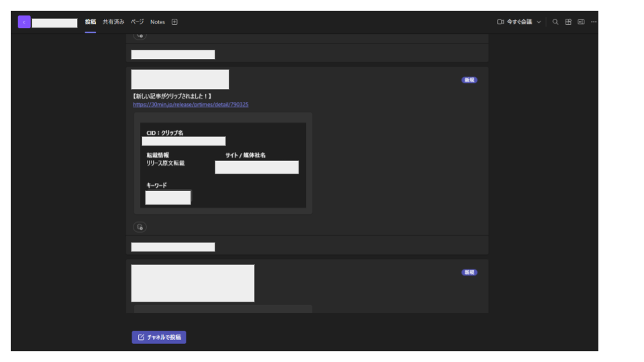Click the purple channel avatar icon
The image size is (644, 362).
[24, 21]
